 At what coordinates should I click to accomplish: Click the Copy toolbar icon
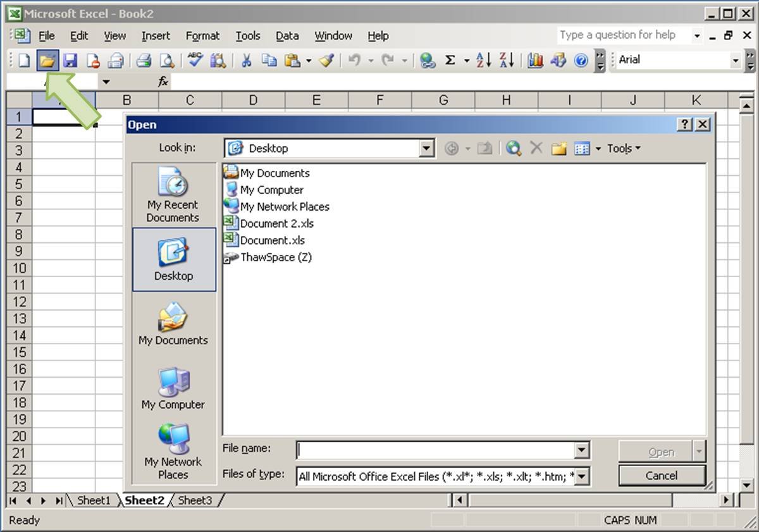(x=269, y=60)
